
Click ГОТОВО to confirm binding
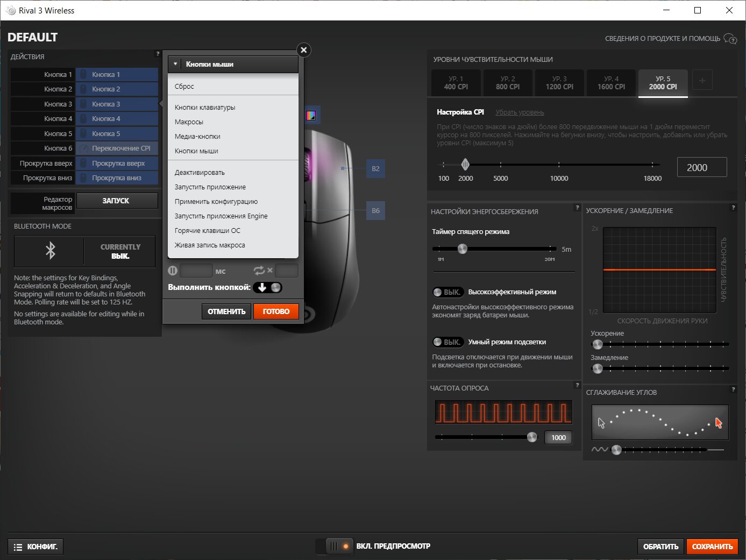click(276, 311)
